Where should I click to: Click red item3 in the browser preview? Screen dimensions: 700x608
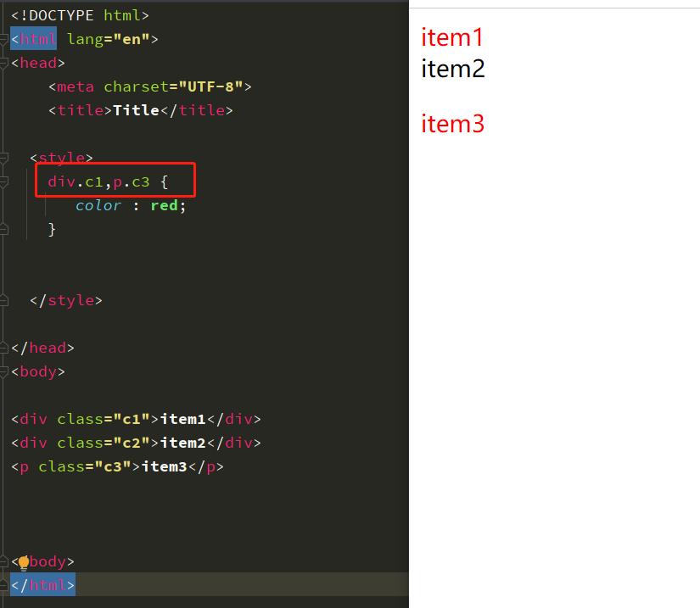tap(453, 124)
